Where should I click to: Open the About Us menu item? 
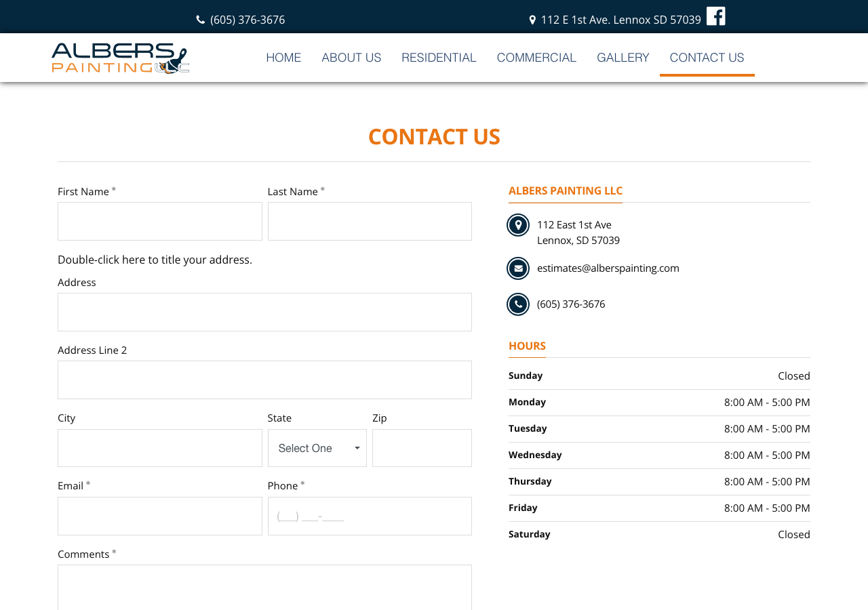[x=351, y=58]
